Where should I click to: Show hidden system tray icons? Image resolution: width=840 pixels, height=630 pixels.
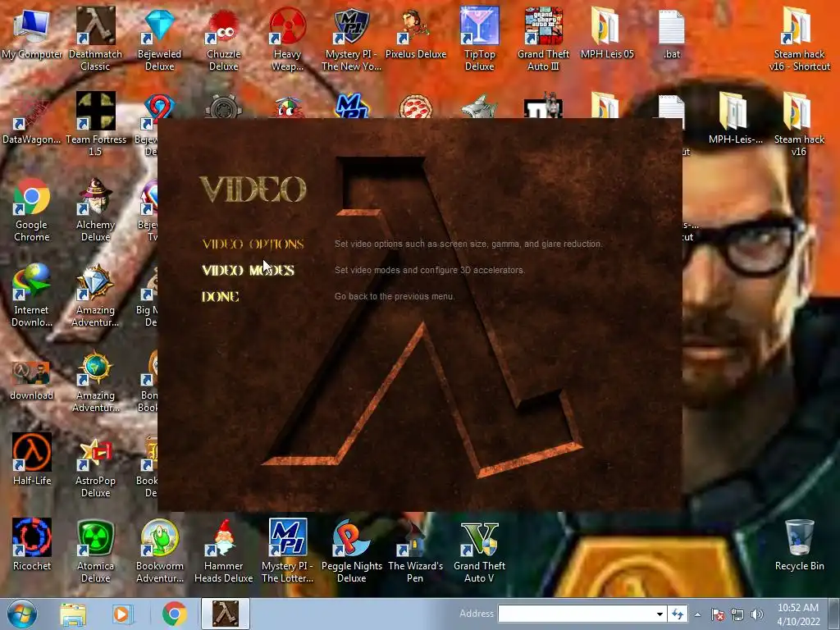[x=697, y=614]
